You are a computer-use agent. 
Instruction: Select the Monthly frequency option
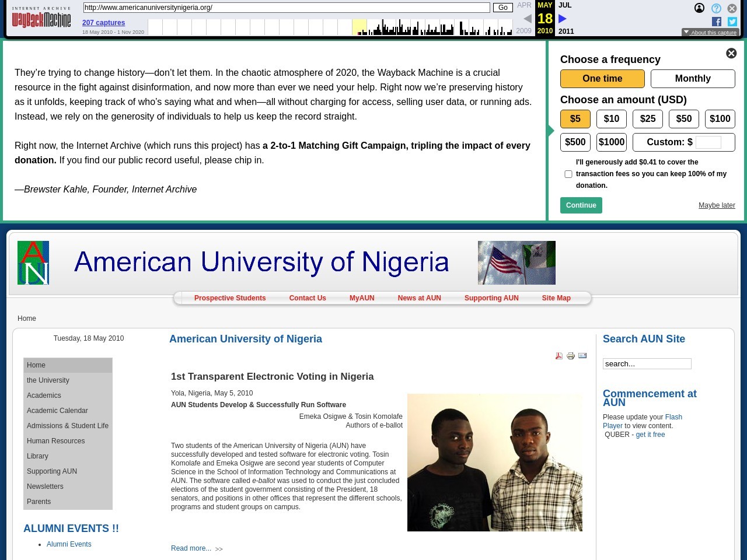693,79
